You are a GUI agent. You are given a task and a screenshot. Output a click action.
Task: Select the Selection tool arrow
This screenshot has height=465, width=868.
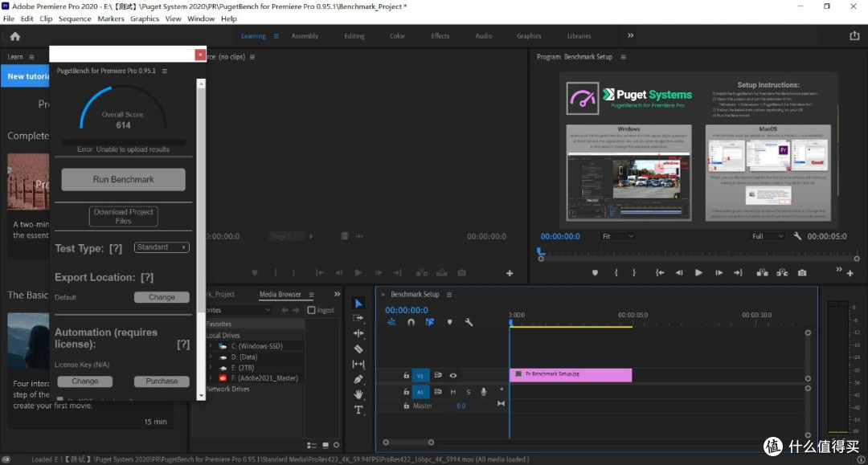coord(358,303)
